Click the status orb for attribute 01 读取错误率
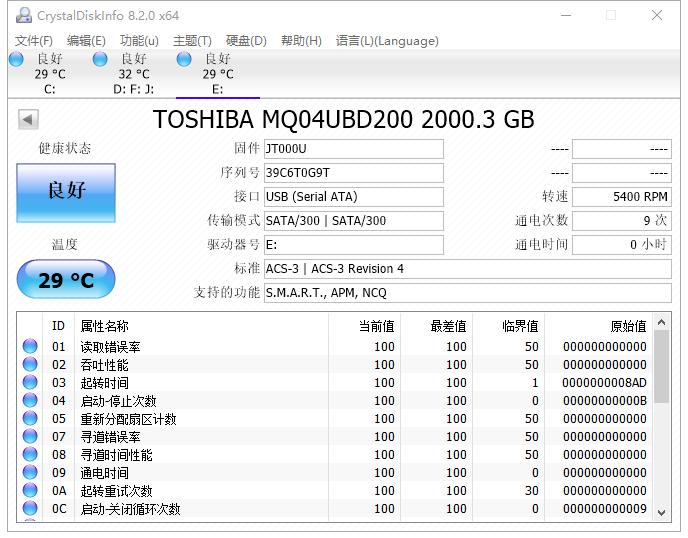Viewport: 688px width, 538px height. 30,347
